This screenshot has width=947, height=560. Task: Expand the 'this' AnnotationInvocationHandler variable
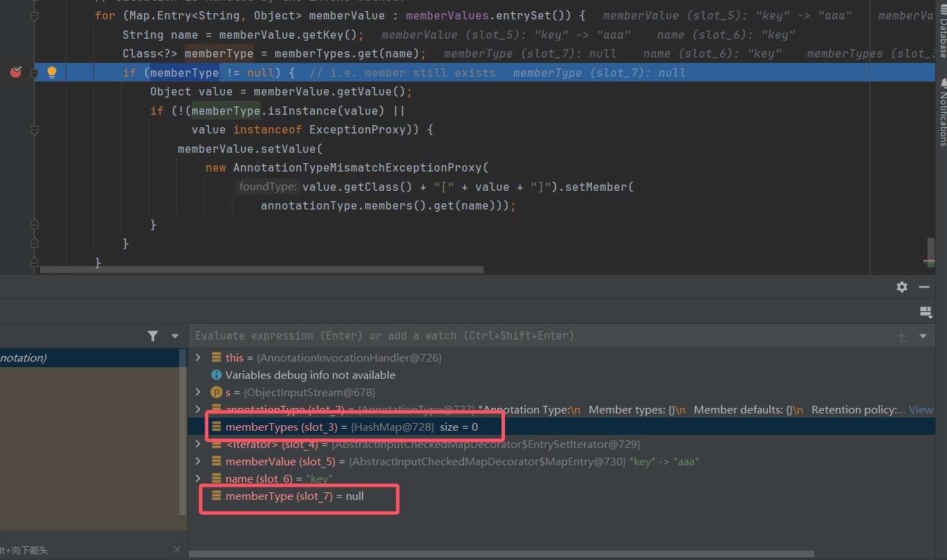click(199, 357)
